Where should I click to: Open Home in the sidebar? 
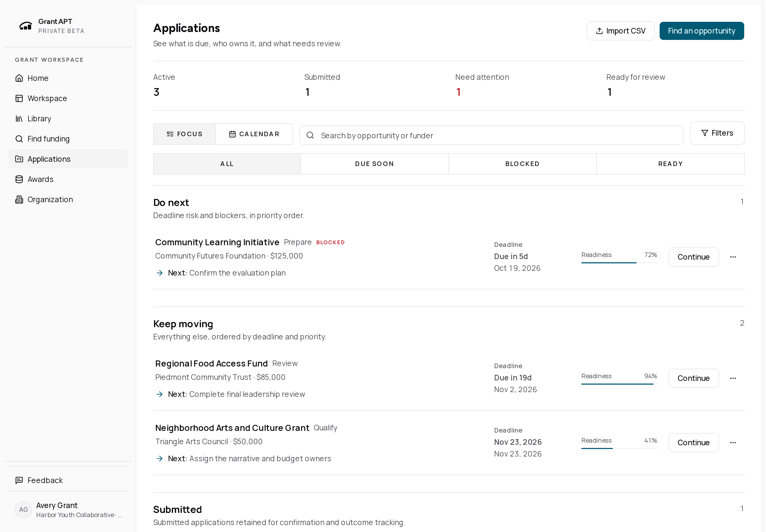[68, 78]
